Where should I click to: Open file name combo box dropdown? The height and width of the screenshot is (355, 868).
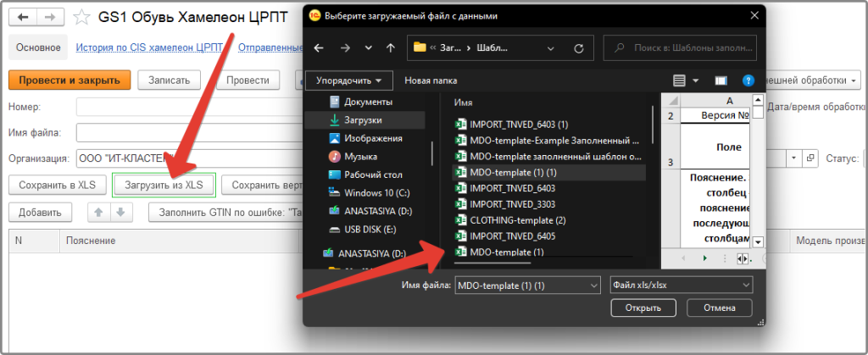click(x=594, y=286)
